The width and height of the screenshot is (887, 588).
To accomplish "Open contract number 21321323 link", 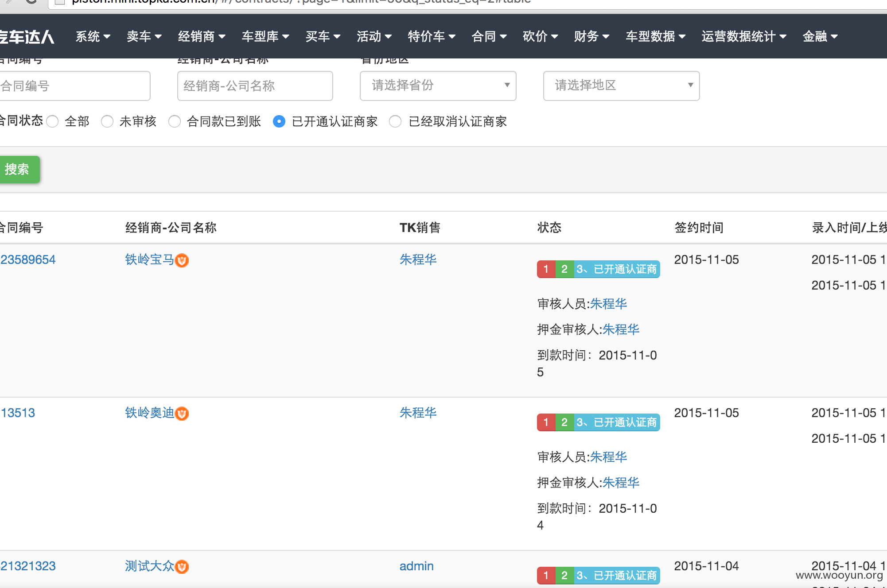I will [x=28, y=566].
